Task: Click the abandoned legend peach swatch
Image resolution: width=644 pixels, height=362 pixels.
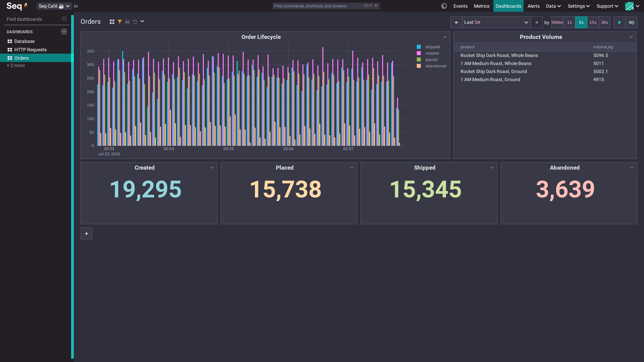Action: [419, 66]
